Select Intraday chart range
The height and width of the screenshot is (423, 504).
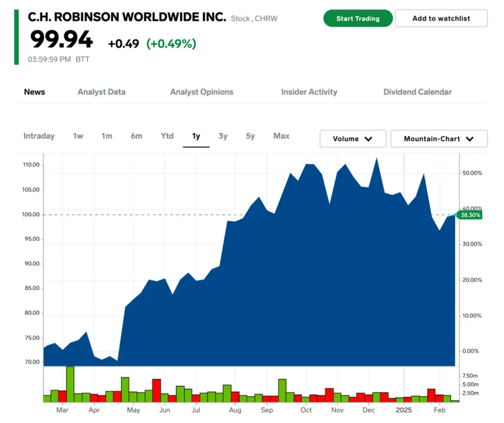[x=39, y=136]
